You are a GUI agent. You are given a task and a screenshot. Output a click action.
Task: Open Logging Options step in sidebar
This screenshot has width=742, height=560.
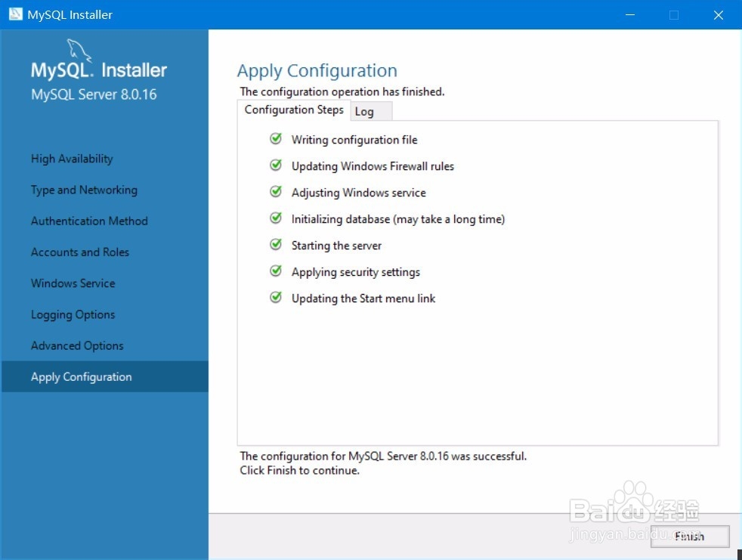tap(73, 315)
